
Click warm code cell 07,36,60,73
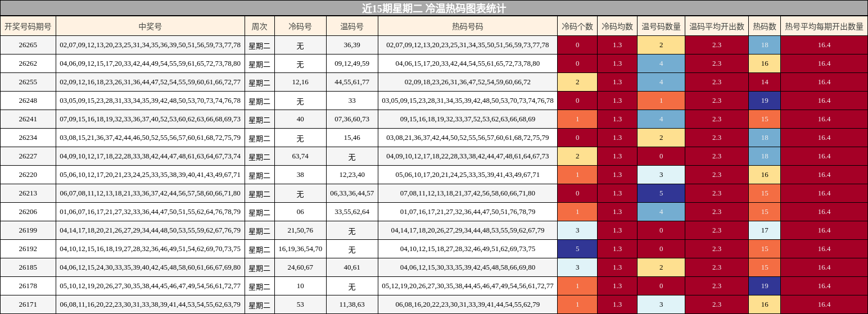tap(352, 119)
